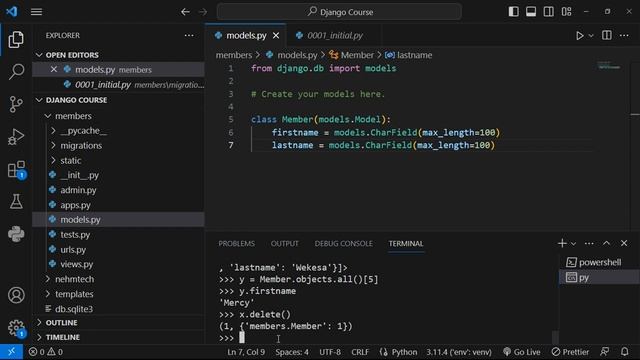Select Python interpreter 3.11.4 venv
640x360 pixels.
459,352
